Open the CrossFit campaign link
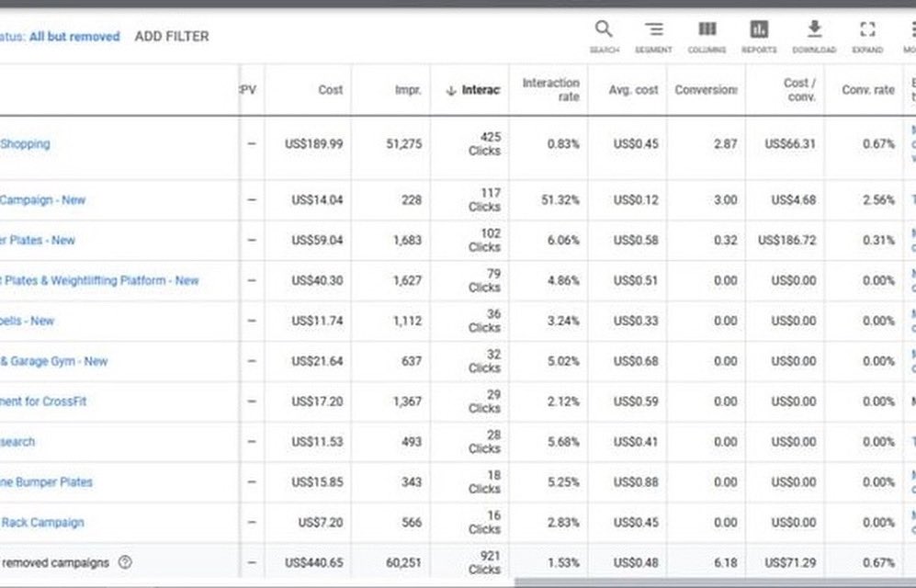916x588 pixels. point(43,401)
